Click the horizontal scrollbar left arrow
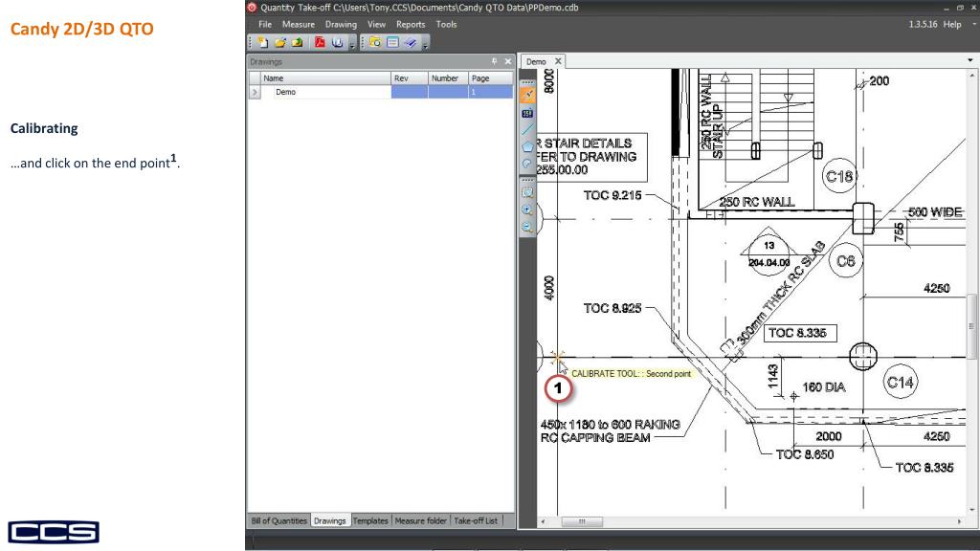 pyautogui.click(x=544, y=521)
